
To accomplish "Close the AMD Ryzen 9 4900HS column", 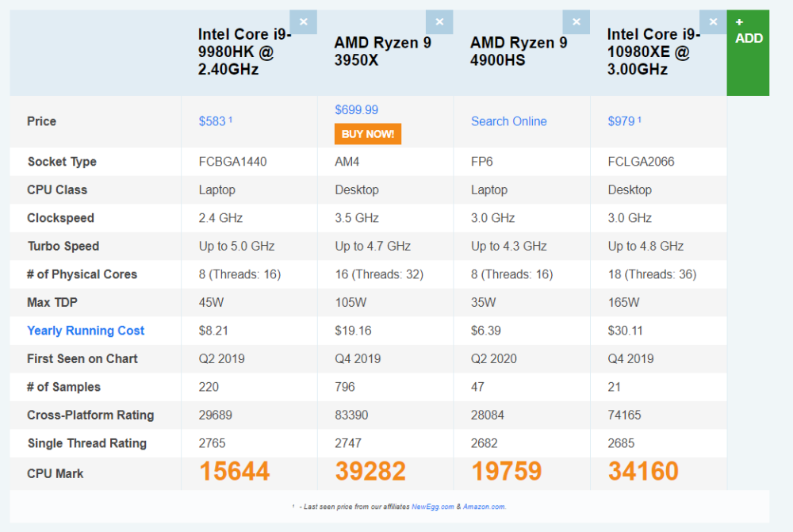I will [576, 22].
